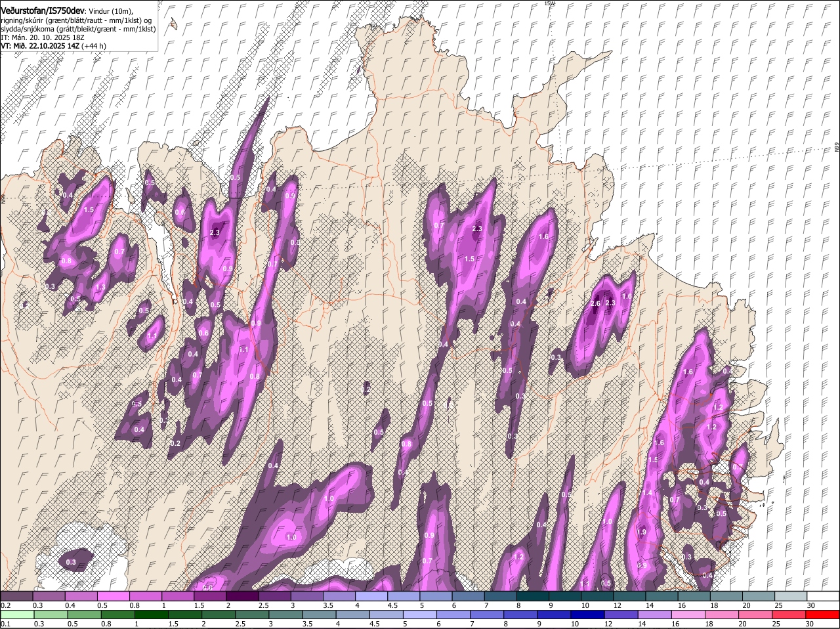Pick the bottom color bar swatch starting at 4

click(352, 615)
